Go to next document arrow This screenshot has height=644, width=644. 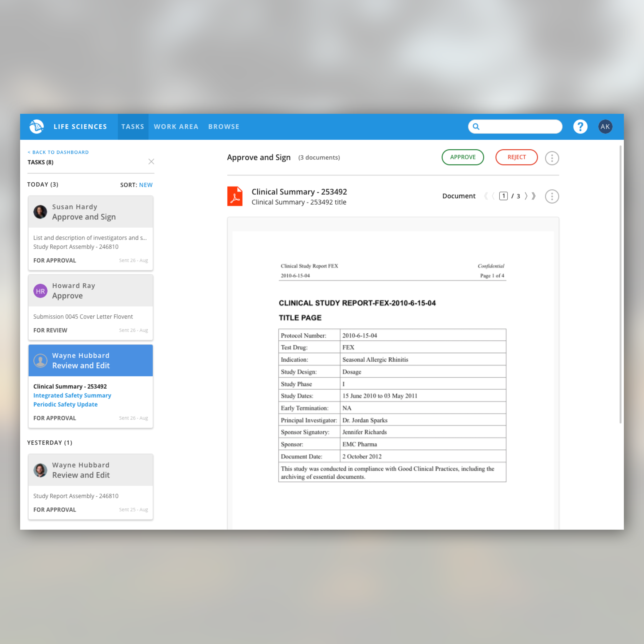(x=526, y=196)
